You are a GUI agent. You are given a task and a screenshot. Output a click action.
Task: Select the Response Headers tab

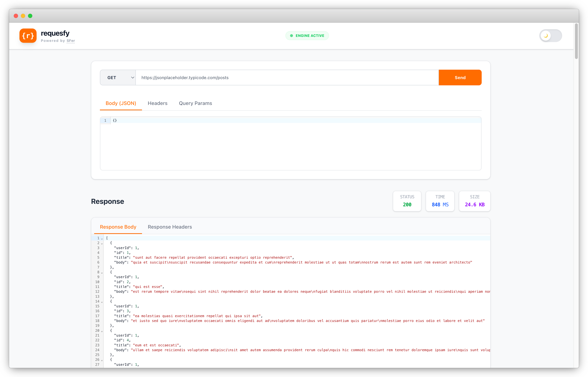click(170, 227)
